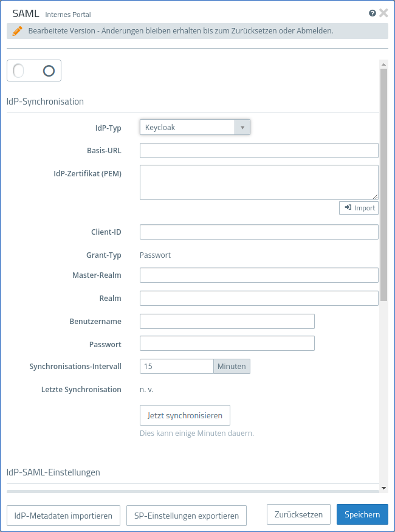
Task: Close the SAML dialog with X icon
Action: point(383,13)
